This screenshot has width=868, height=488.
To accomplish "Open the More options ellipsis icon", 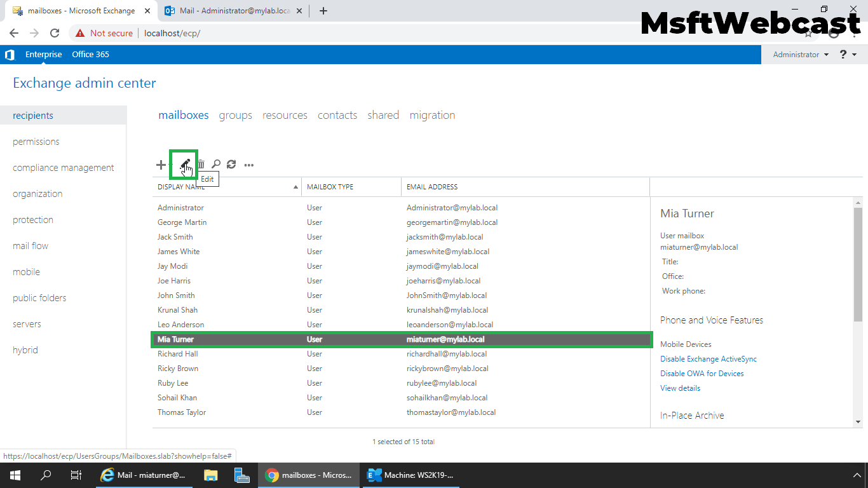I will [x=248, y=165].
